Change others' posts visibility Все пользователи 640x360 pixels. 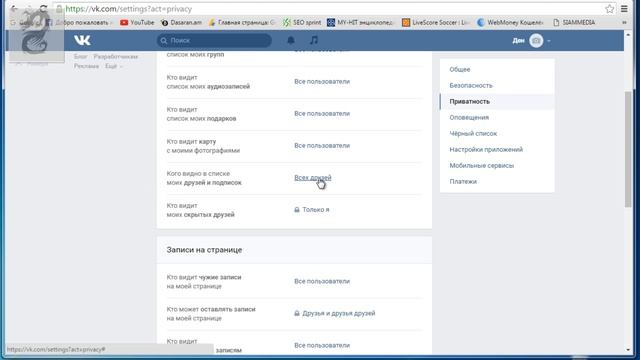[322, 281]
